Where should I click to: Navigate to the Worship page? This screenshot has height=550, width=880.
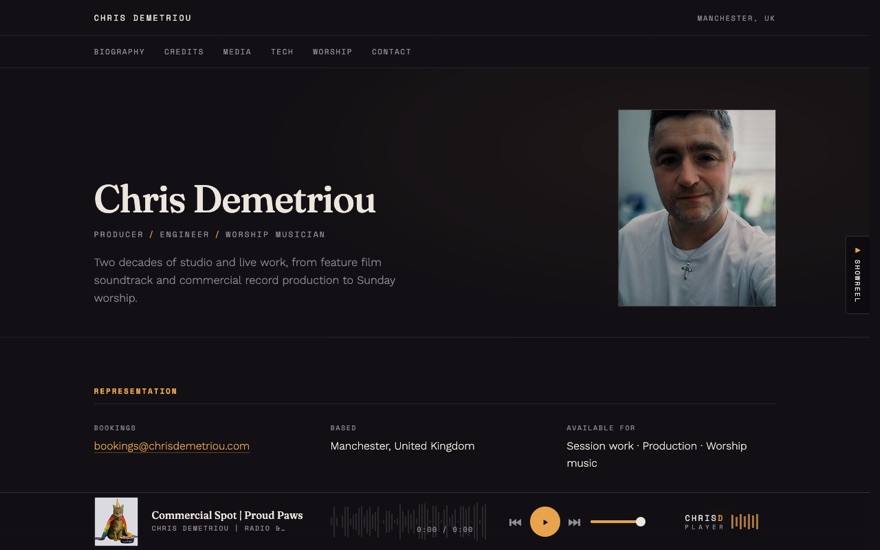point(332,52)
